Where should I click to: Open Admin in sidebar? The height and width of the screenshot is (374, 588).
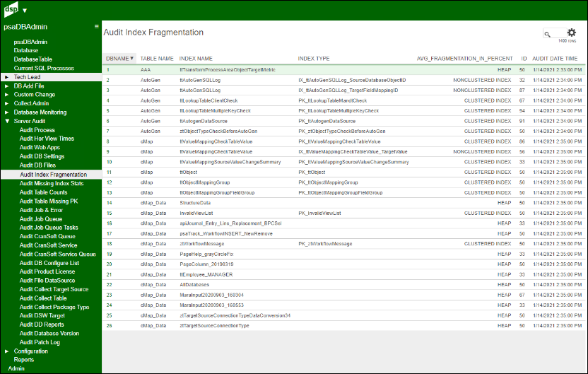(x=16, y=368)
